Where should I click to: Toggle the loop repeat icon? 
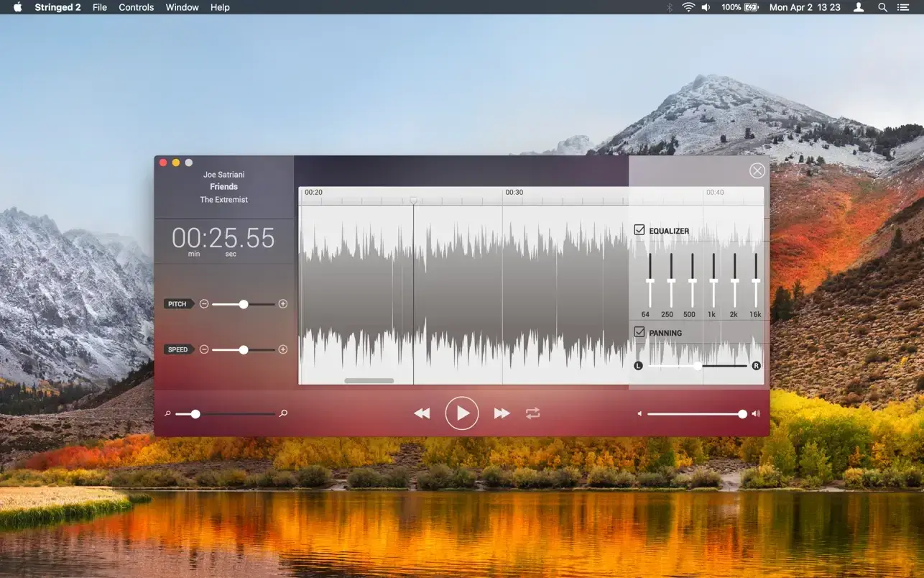click(532, 413)
